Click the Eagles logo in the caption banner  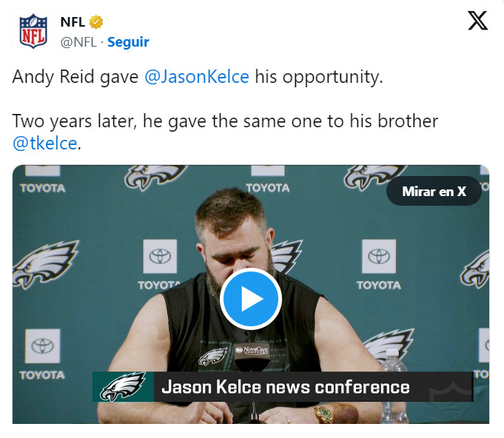tap(123, 387)
